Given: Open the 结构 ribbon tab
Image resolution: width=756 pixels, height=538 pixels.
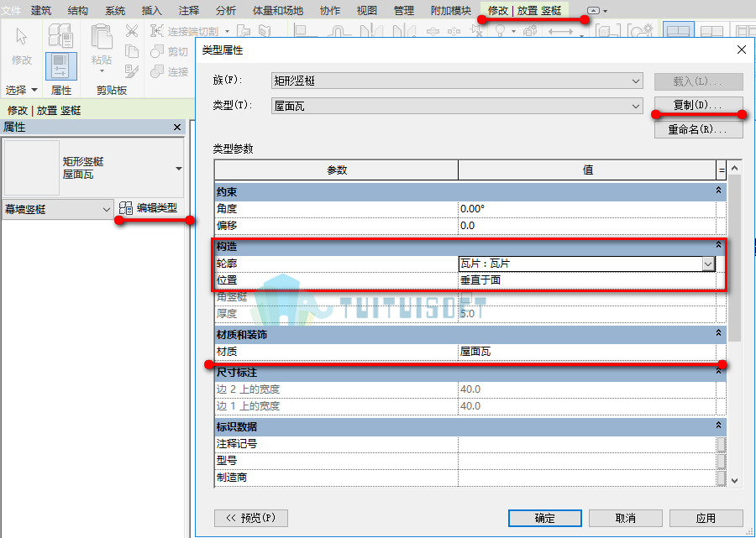Looking at the screenshot, I should pos(78,10).
